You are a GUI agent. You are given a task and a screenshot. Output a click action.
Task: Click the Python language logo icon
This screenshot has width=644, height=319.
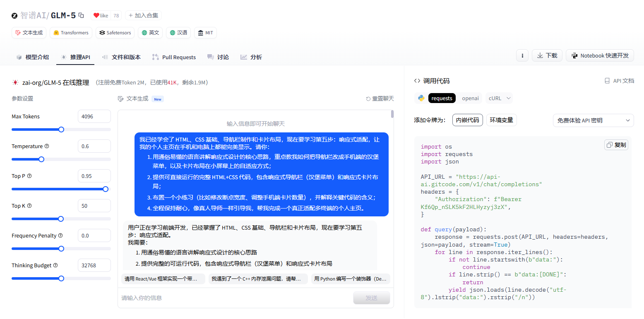point(421,98)
